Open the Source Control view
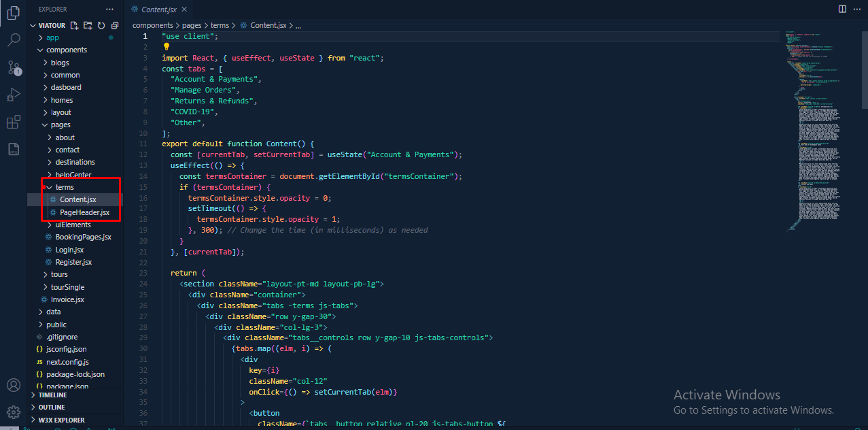This screenshot has height=430, width=868. 14,67
